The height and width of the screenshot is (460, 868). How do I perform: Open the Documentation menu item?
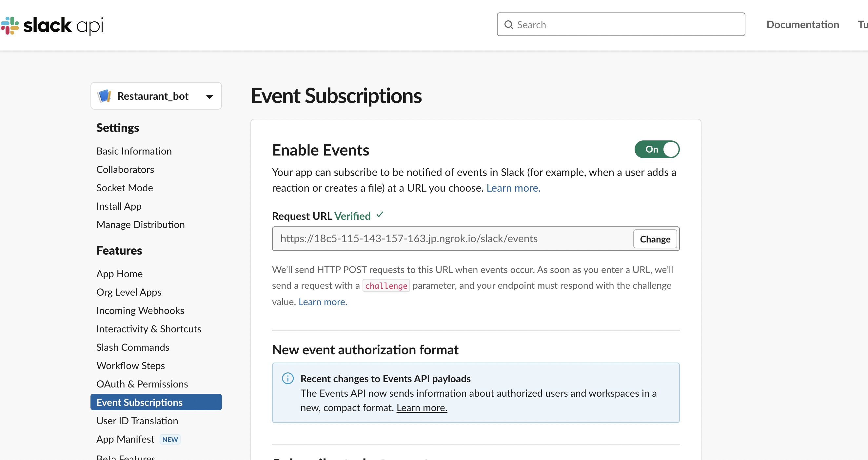[x=802, y=25]
